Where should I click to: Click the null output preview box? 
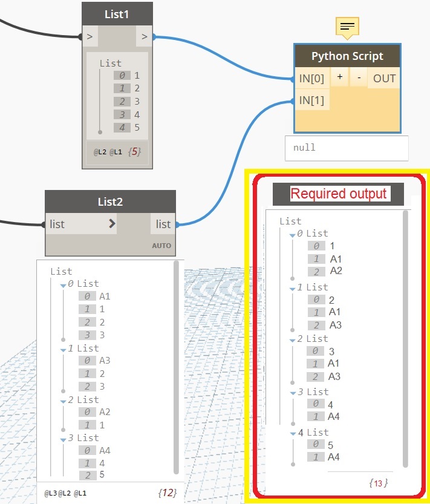(347, 148)
